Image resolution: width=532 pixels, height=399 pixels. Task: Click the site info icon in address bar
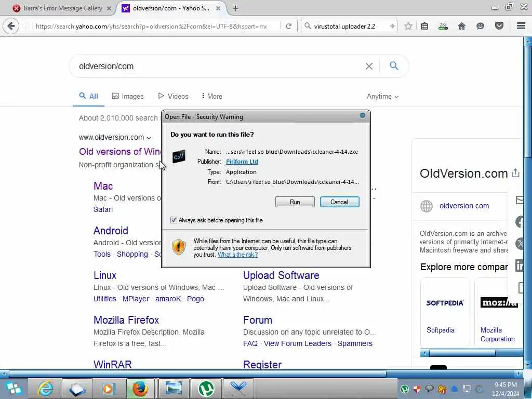coord(26,26)
